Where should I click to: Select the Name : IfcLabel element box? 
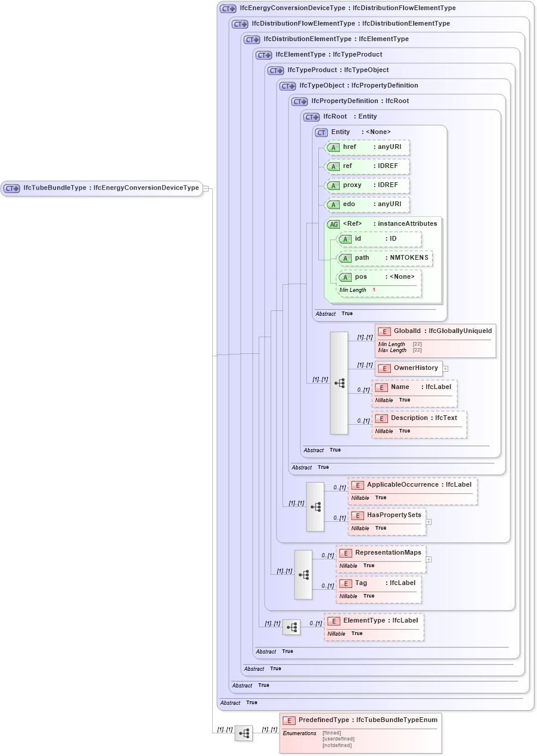414,393
